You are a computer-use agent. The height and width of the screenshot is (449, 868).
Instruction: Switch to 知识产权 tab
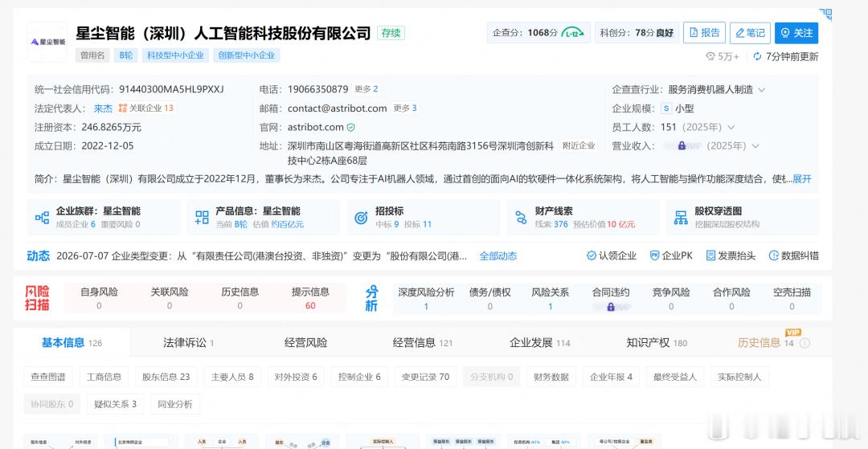(657, 343)
